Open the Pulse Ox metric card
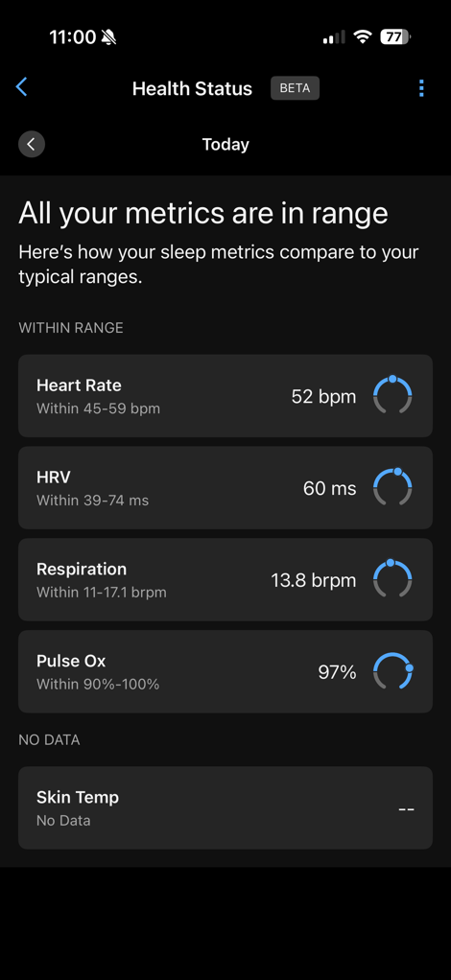Viewport: 451px width, 980px height. pyautogui.click(x=225, y=671)
